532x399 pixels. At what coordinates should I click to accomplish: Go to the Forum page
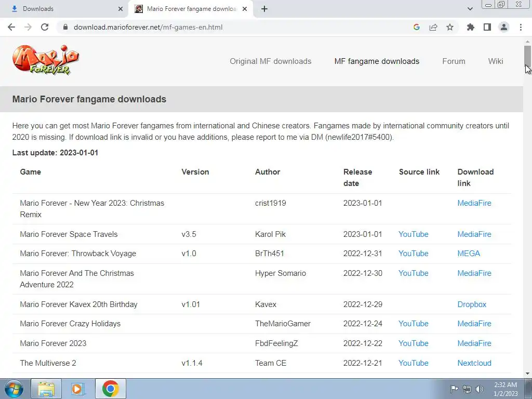click(x=454, y=61)
